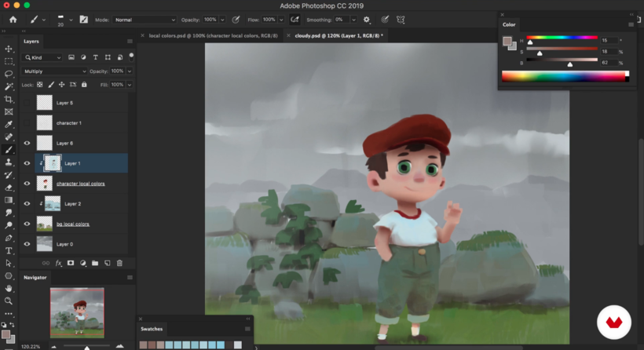This screenshot has width=644, height=350.
Task: Select the Rectangular Marquee tool
Action: [8, 61]
